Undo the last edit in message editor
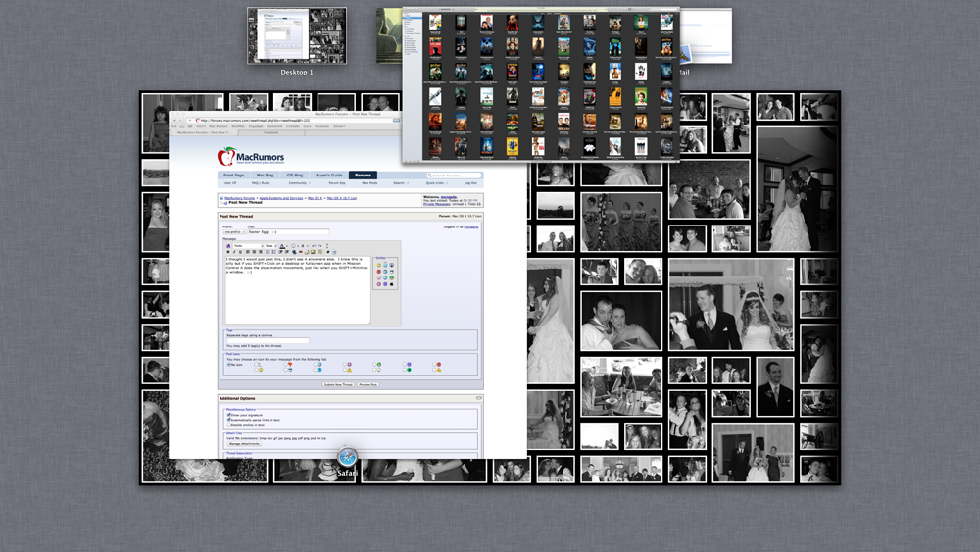The width and height of the screenshot is (980, 552). [x=314, y=246]
